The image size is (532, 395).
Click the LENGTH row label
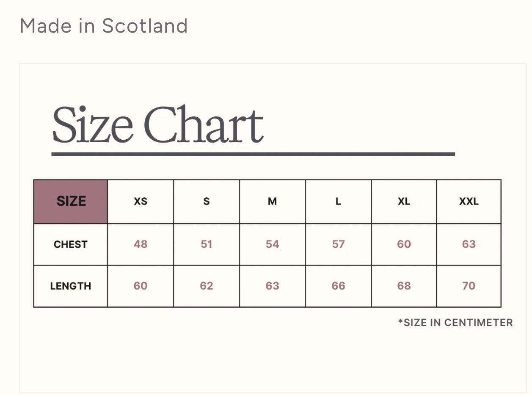click(71, 286)
